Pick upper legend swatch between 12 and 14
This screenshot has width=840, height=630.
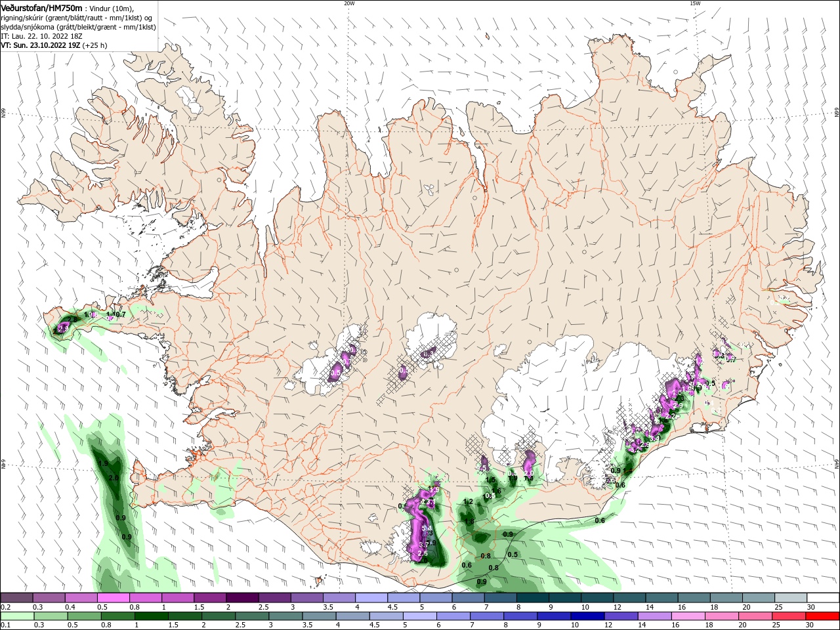629,598
